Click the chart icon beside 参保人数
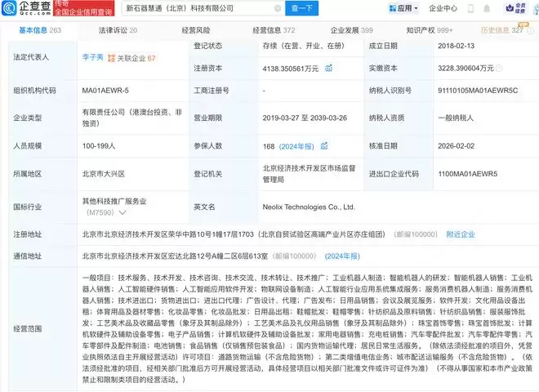Image resolution: width=539 pixels, height=392 pixels. 324,146
